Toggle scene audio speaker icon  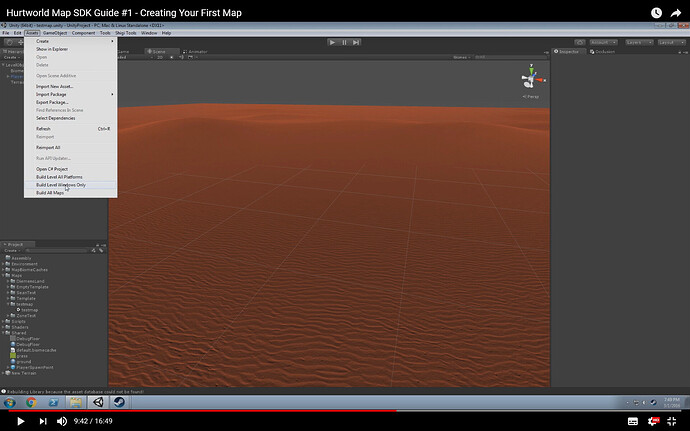click(x=182, y=57)
